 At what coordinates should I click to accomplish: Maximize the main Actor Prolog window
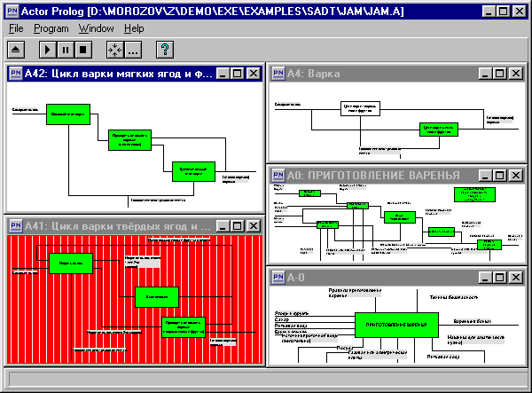(x=503, y=12)
